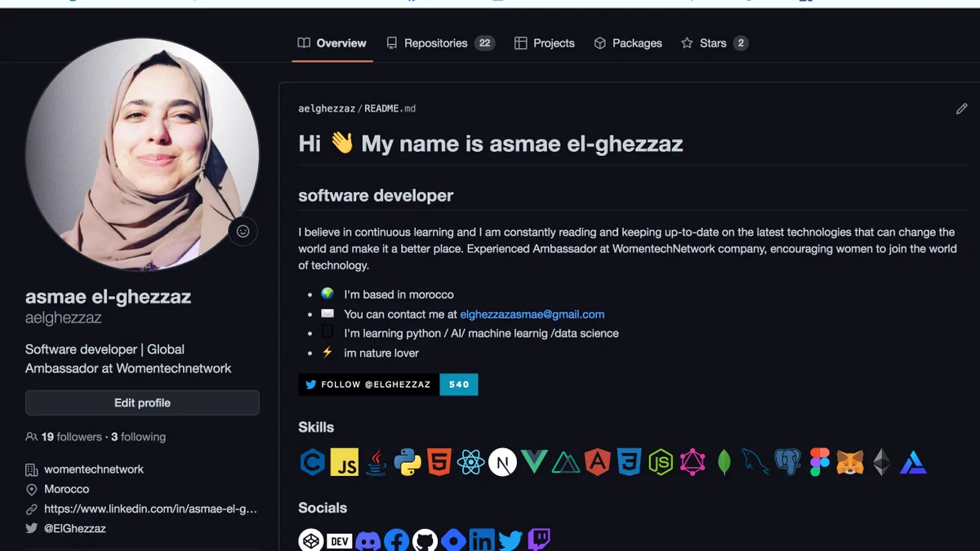
Task: Click the Stars count badge 2
Action: (741, 43)
